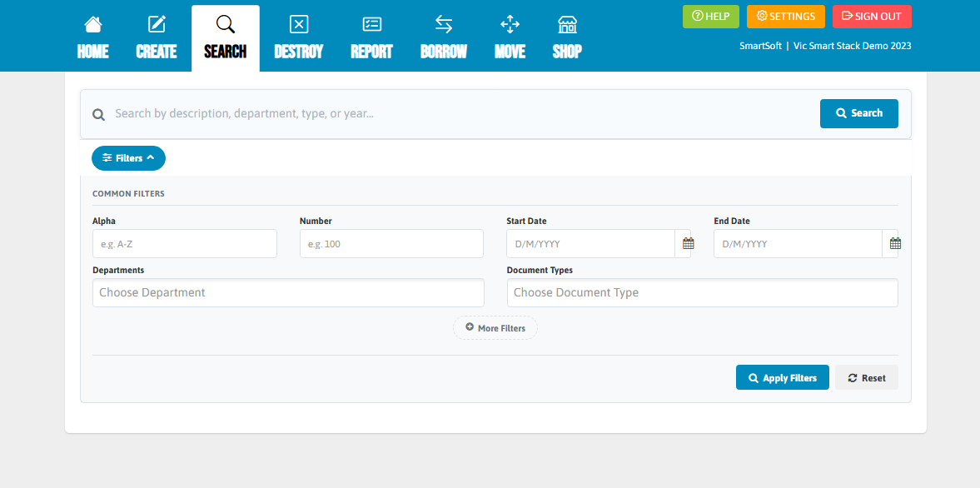Open the Choose Document Type dropdown
The height and width of the screenshot is (488, 980).
click(703, 292)
